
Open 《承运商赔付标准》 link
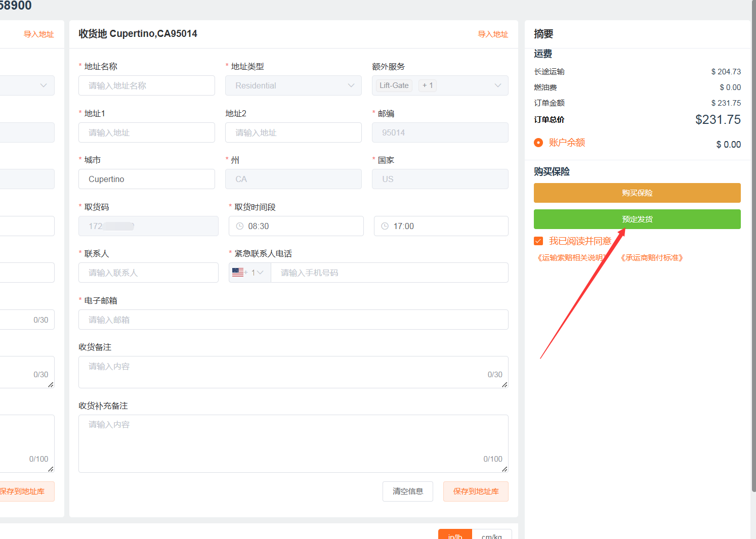[x=652, y=258]
